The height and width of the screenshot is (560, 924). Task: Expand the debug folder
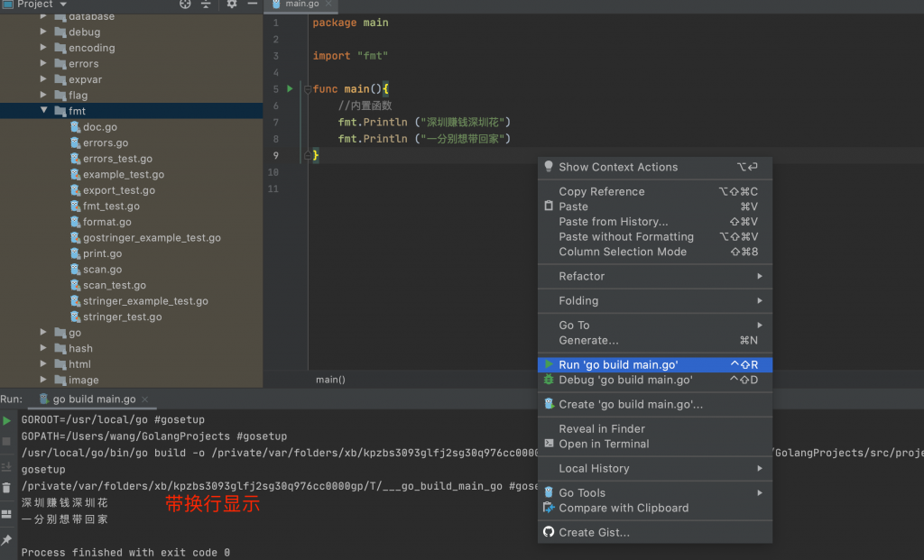pos(43,32)
